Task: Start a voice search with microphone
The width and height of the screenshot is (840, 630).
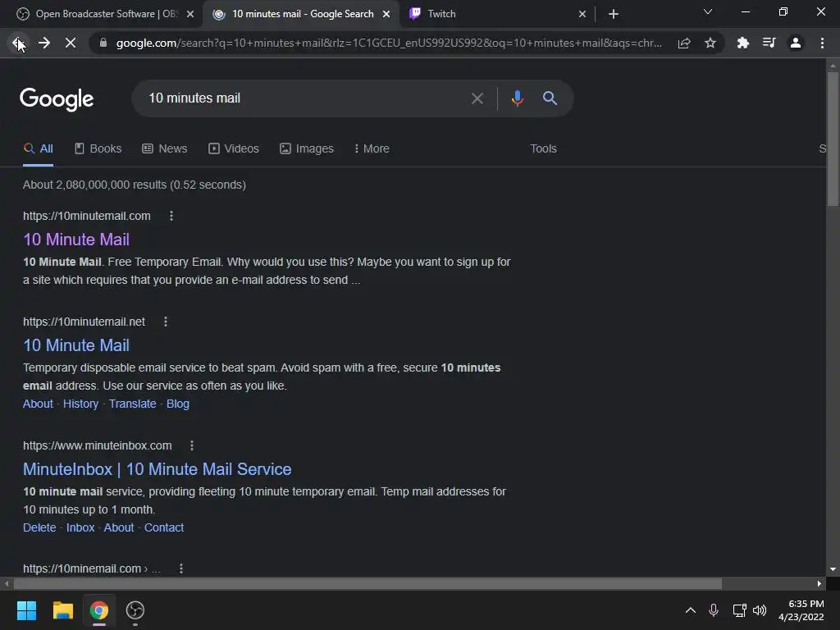Action: 517,98
